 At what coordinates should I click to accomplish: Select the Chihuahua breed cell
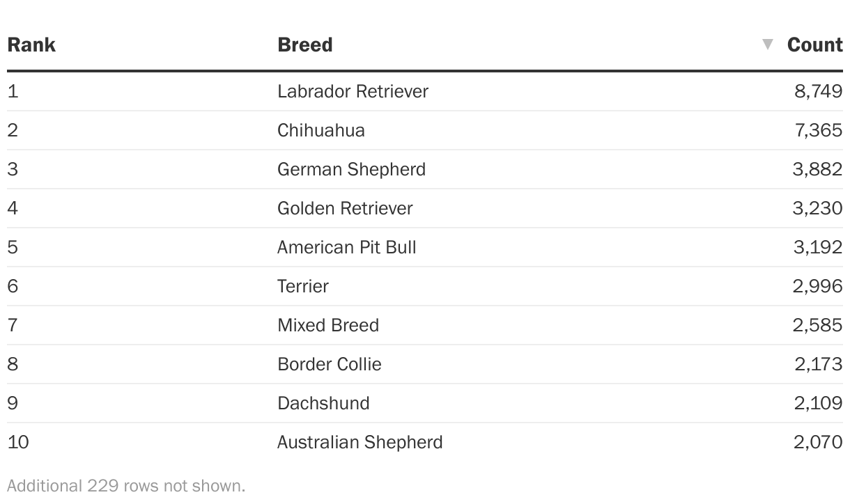(x=321, y=130)
